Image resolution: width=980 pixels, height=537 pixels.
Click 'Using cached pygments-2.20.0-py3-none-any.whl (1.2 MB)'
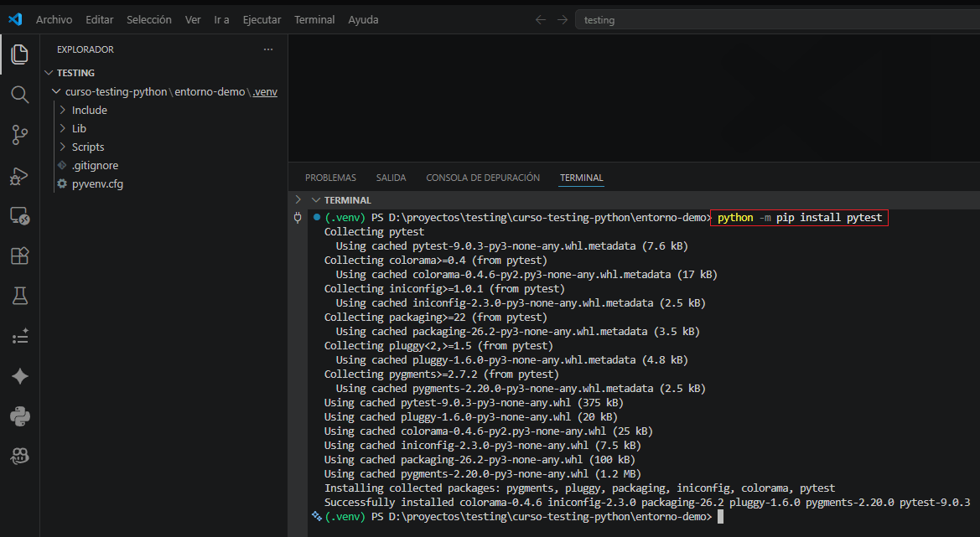483,474
